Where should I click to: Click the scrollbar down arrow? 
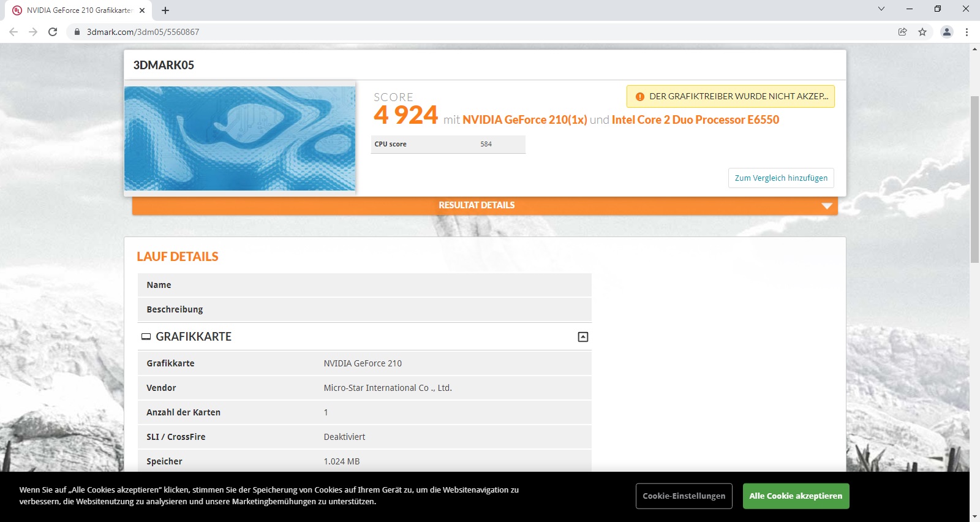(974, 516)
